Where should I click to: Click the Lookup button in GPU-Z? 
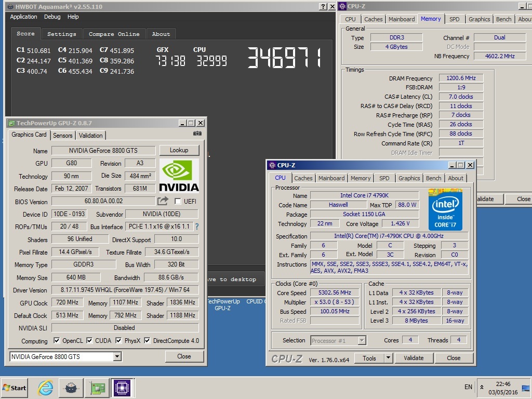tap(179, 150)
